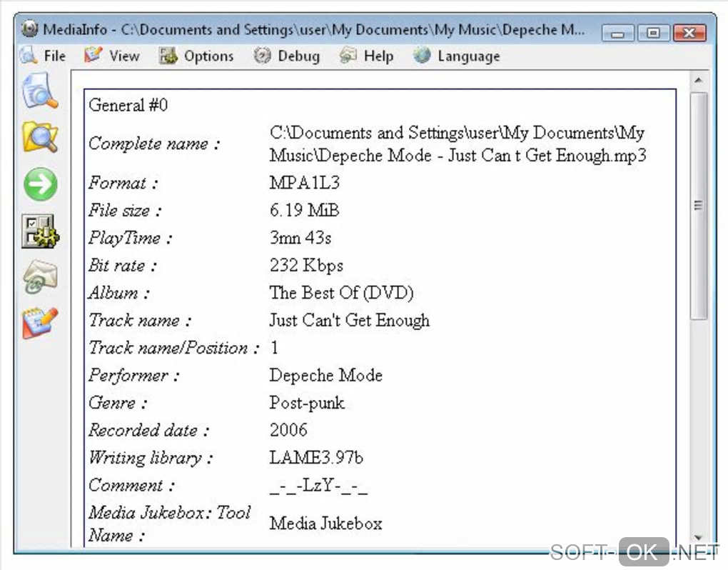Open the Options menu
Screen dimensions: 728x570
pos(196,56)
